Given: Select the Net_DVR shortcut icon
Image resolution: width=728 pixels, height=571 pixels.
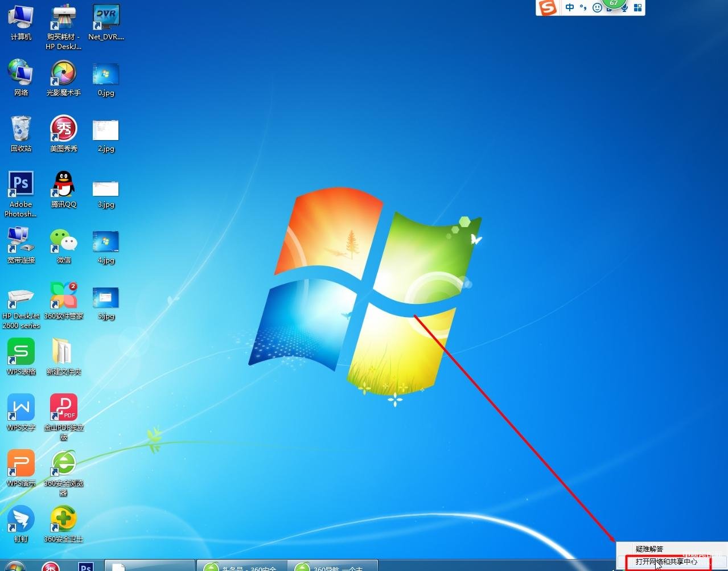Looking at the screenshot, I should click(106, 23).
